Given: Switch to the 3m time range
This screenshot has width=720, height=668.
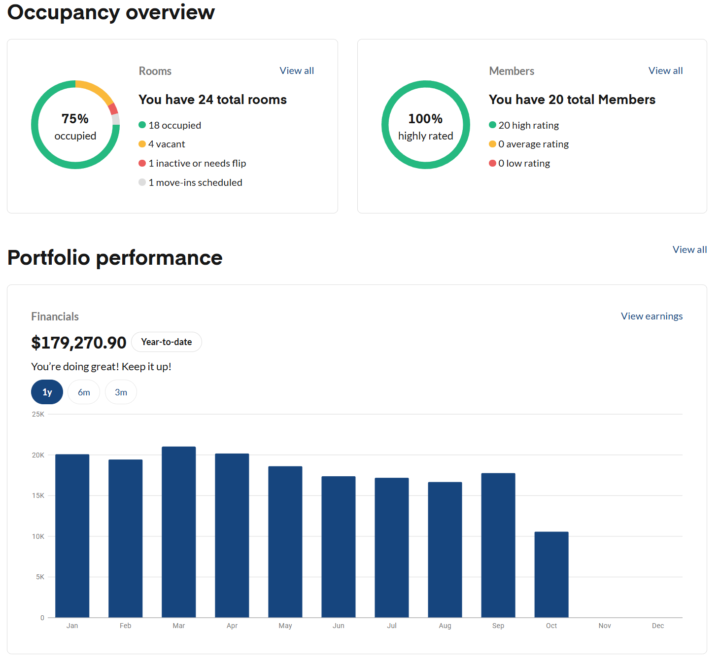Looking at the screenshot, I should [x=121, y=392].
